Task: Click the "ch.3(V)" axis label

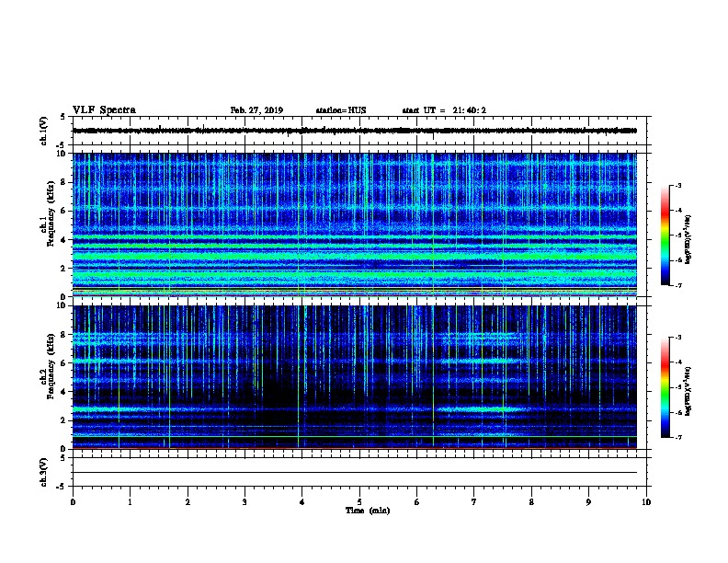Action: click(x=43, y=472)
